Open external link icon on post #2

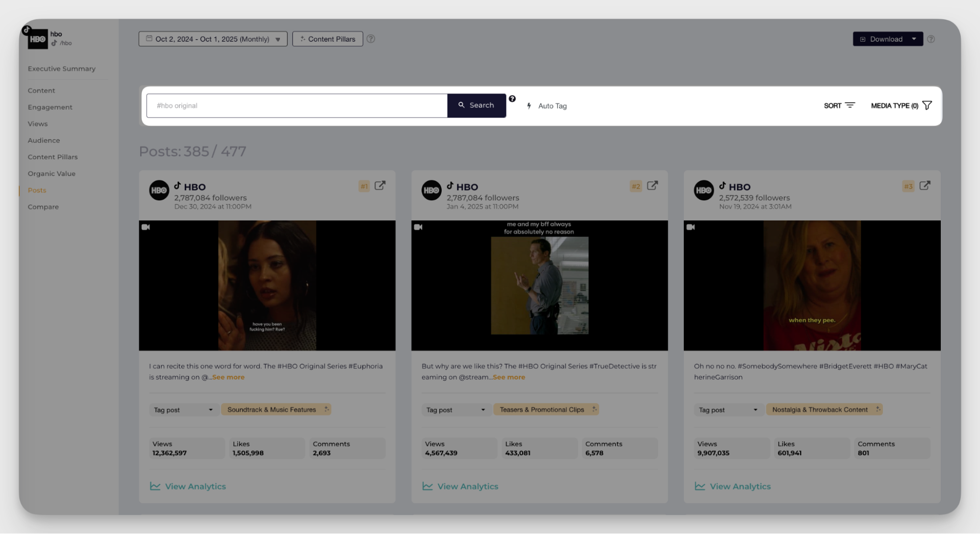(653, 186)
